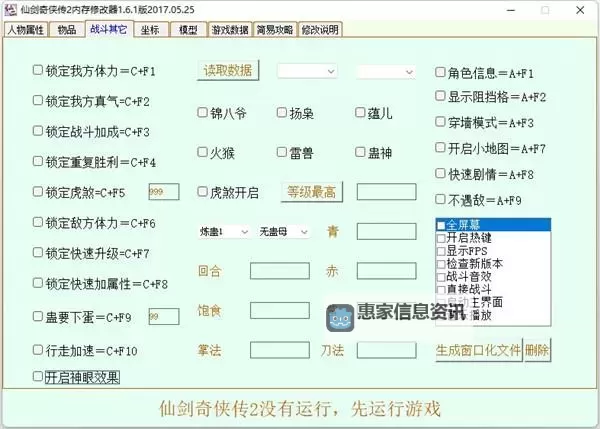Tick the 蛊神 checkbox
This screenshot has width=600, height=429.
tap(360, 152)
